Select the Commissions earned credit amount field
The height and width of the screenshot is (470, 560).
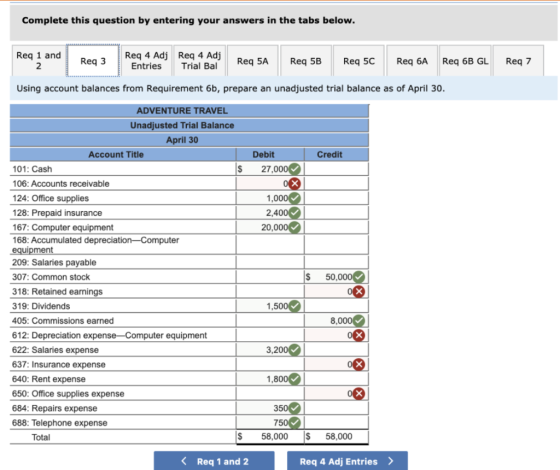pyautogui.click(x=336, y=321)
